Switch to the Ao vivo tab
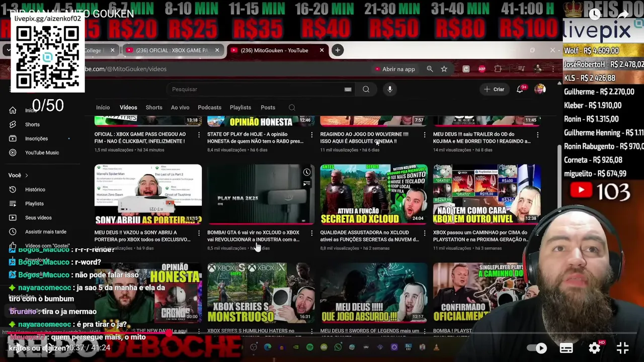This screenshot has height=362, width=644. tap(180, 108)
